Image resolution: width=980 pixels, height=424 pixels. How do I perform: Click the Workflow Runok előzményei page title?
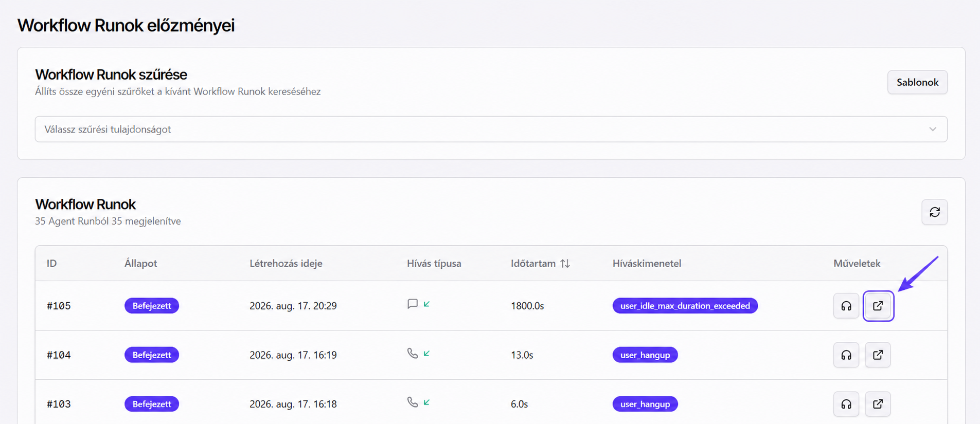coord(126,25)
